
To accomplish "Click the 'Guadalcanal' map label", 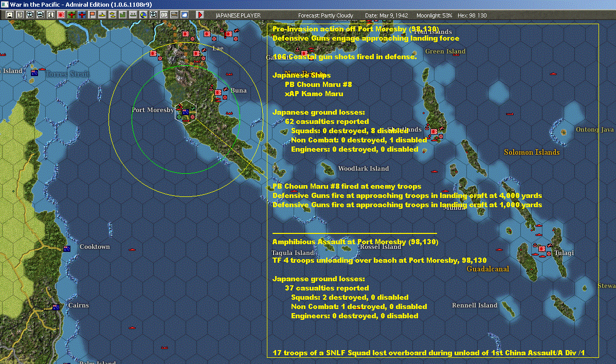I will click(x=487, y=269).
